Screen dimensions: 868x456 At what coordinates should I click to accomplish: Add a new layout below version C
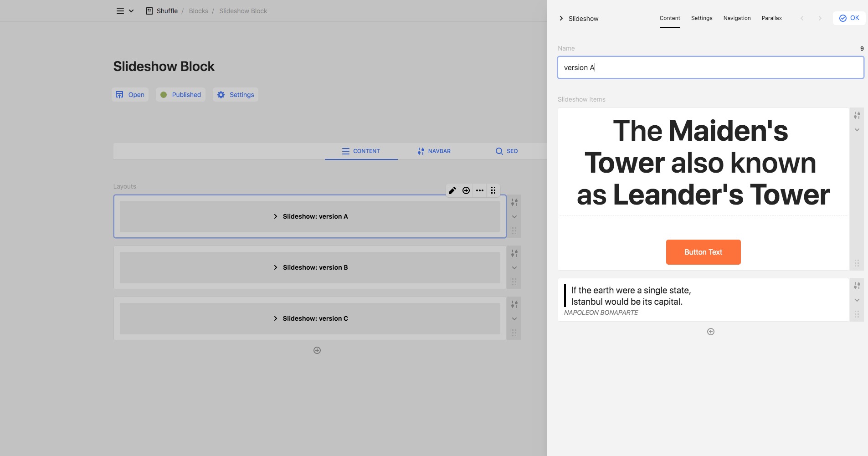[317, 350]
